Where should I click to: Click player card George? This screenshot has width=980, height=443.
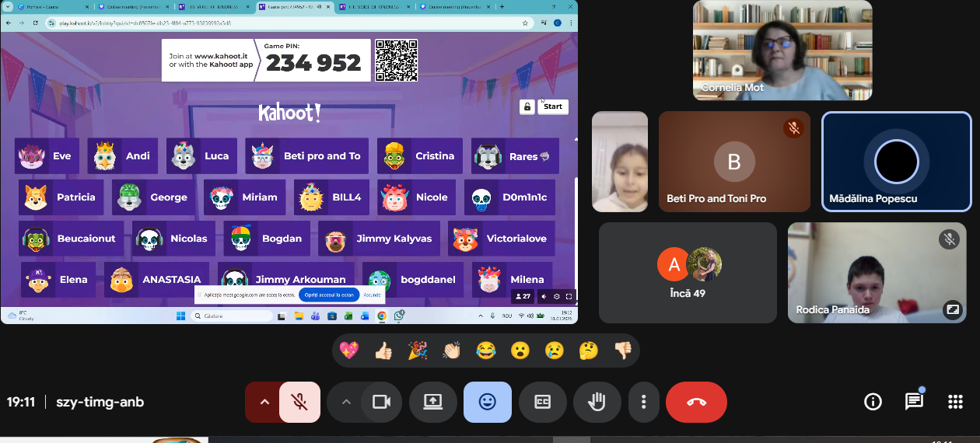(154, 197)
